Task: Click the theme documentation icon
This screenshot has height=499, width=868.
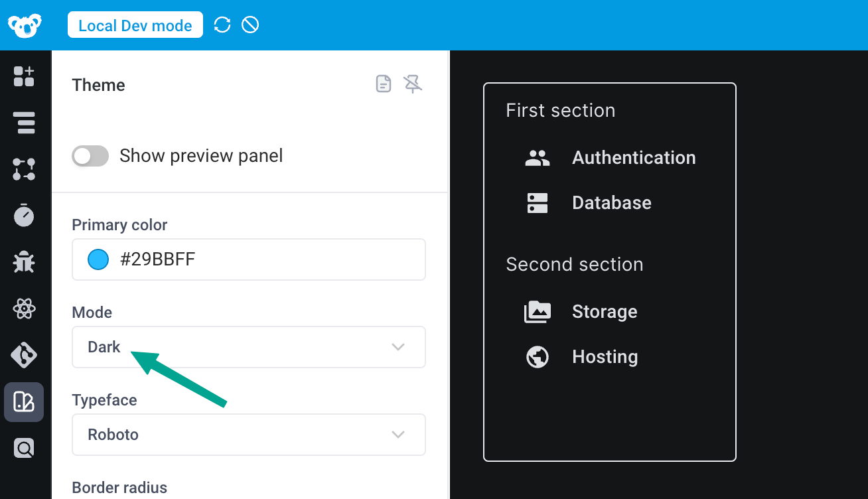Action: pyautogui.click(x=383, y=84)
